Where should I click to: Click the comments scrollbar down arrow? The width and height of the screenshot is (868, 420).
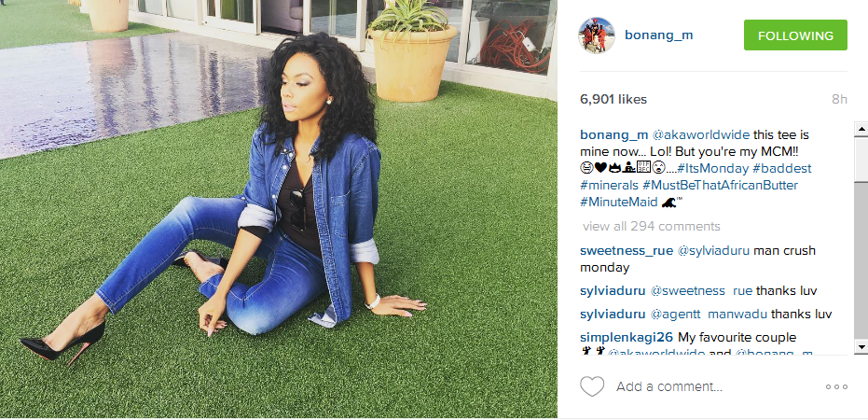[x=861, y=347]
